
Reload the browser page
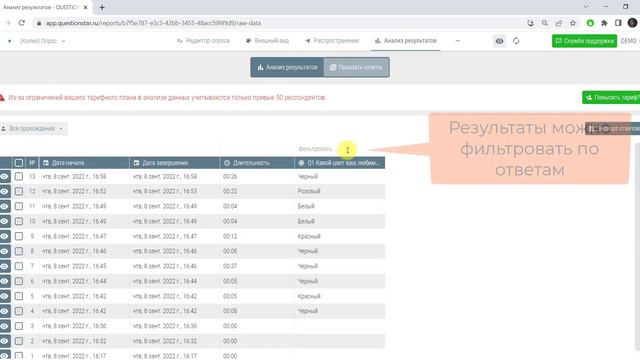pyautogui.click(x=22, y=23)
